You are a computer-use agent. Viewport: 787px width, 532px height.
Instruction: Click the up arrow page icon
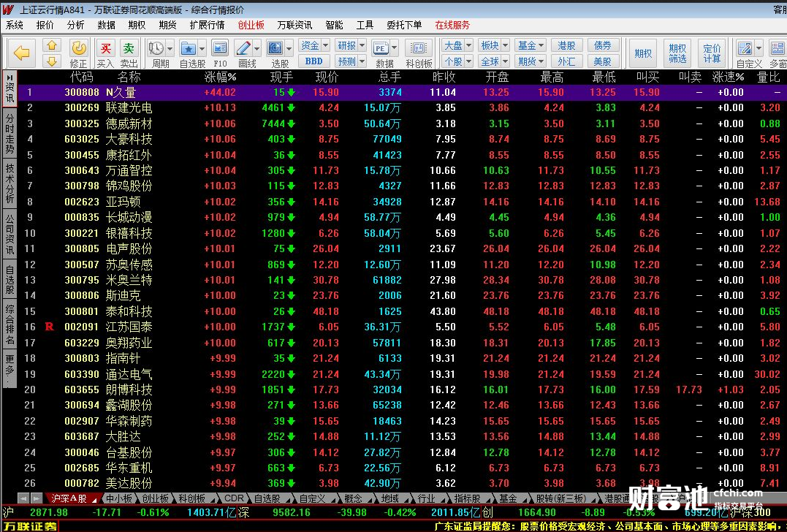(x=52, y=45)
